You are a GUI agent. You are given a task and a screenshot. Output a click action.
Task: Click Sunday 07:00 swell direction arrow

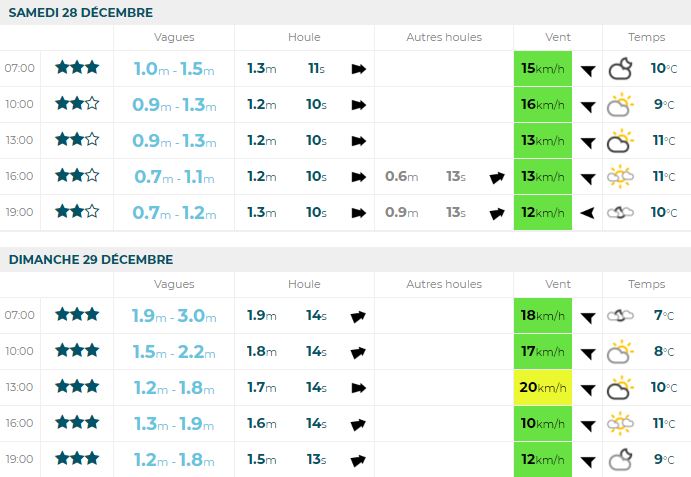[x=358, y=316]
